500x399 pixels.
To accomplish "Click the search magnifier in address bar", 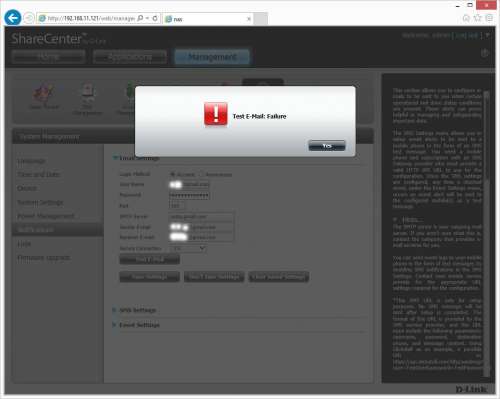I will point(140,18).
